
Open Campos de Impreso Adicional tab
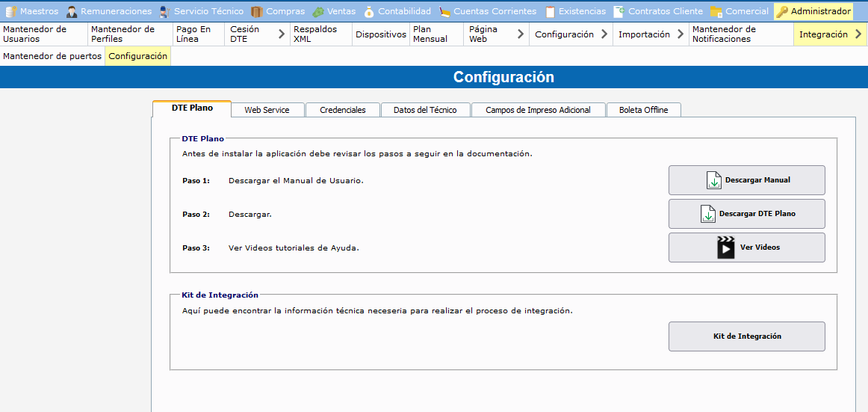click(538, 110)
